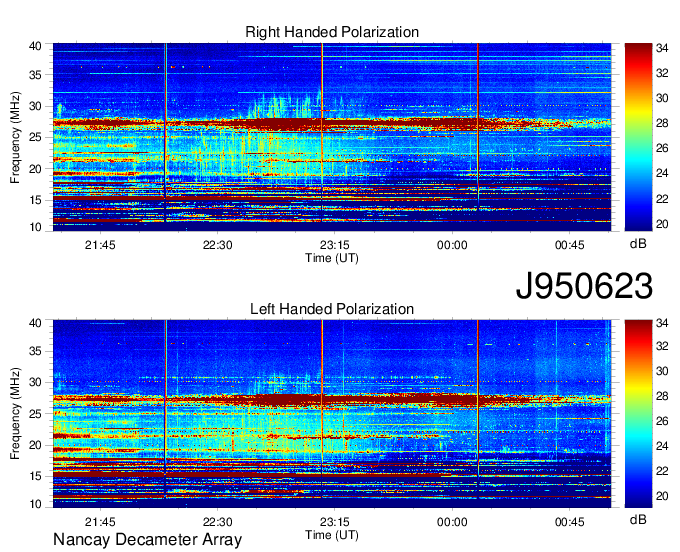Click the 15 MHz tick on Left Handed plot
This screenshot has height=552, width=680.
36,476
